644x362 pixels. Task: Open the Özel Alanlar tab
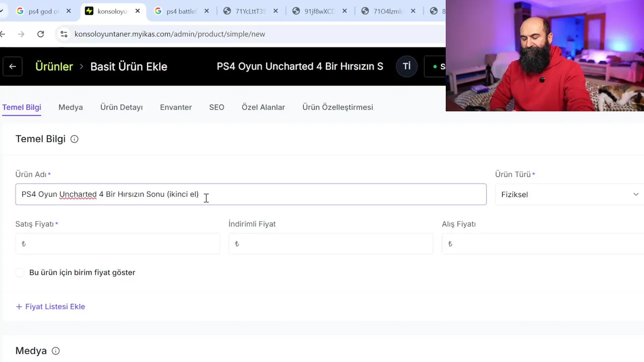click(x=263, y=107)
